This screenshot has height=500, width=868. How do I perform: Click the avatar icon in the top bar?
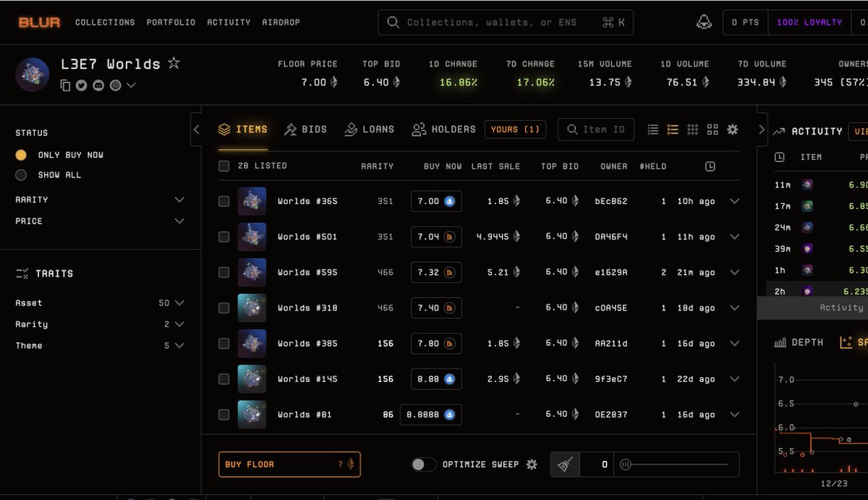pyautogui.click(x=703, y=22)
